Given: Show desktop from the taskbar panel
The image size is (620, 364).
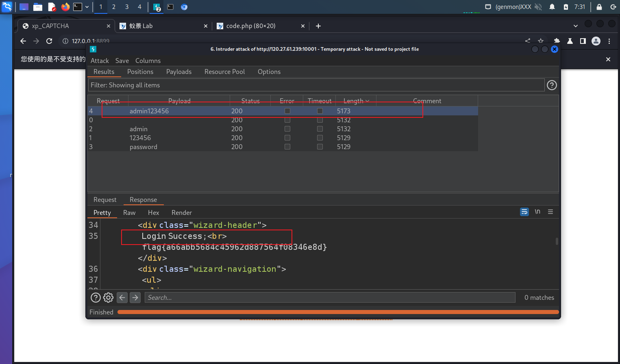Looking at the screenshot, I should [x=24, y=7].
